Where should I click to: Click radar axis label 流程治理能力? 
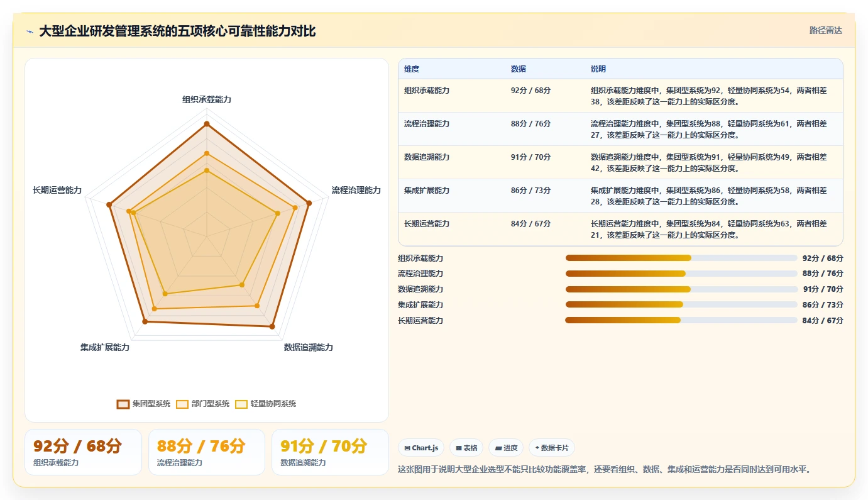pyautogui.click(x=356, y=190)
